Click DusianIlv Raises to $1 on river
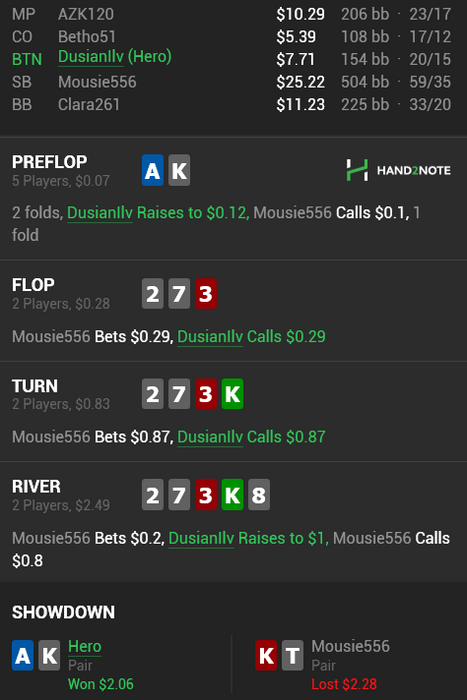Viewport: 467px width, 700px height. tap(248, 538)
